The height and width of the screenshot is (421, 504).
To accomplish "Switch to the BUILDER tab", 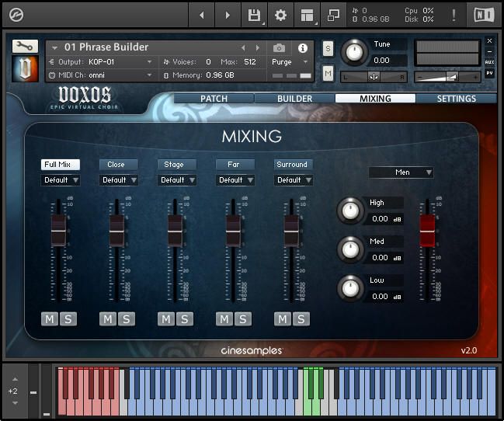I will (x=295, y=99).
